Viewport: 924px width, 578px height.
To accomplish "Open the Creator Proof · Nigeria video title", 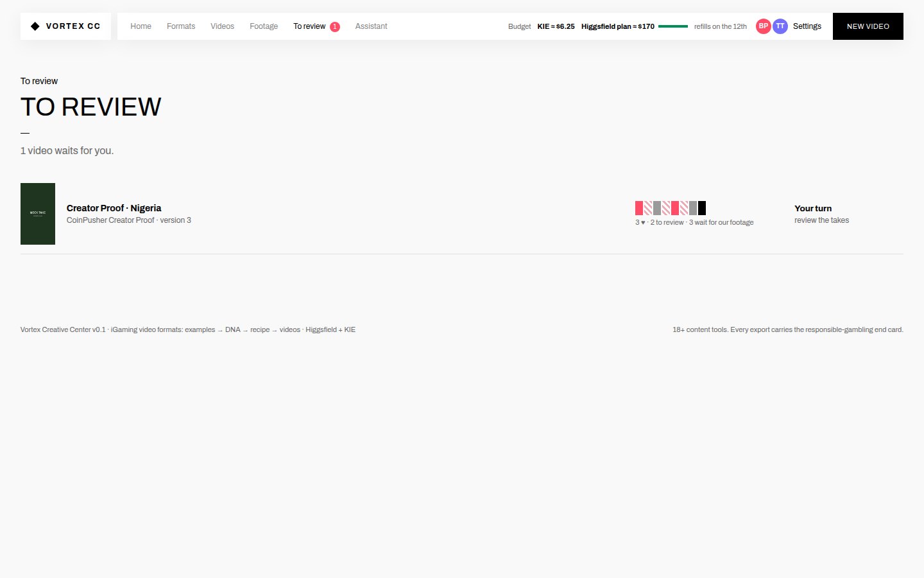I will click(x=114, y=208).
